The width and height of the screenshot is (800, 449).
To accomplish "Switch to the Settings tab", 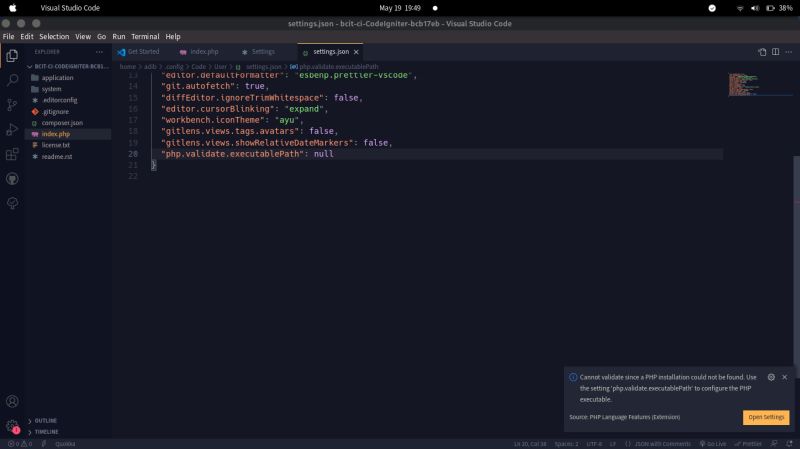I will 263,52.
